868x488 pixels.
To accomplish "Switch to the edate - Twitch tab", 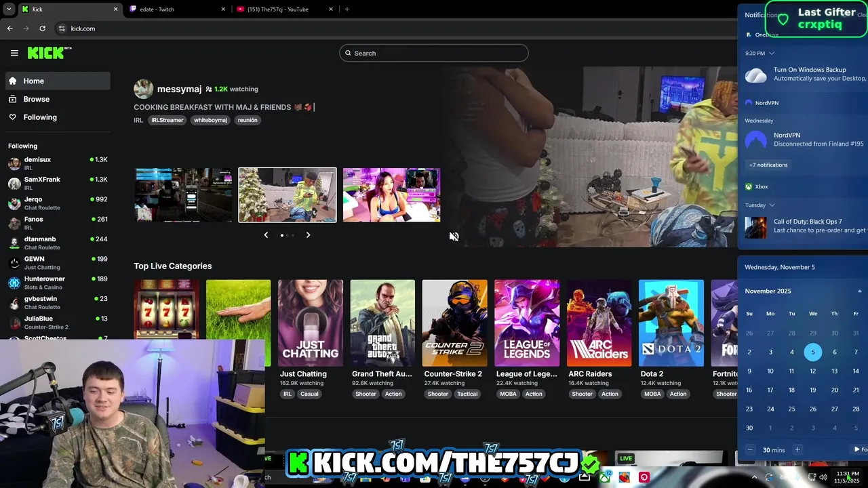I will coord(178,9).
